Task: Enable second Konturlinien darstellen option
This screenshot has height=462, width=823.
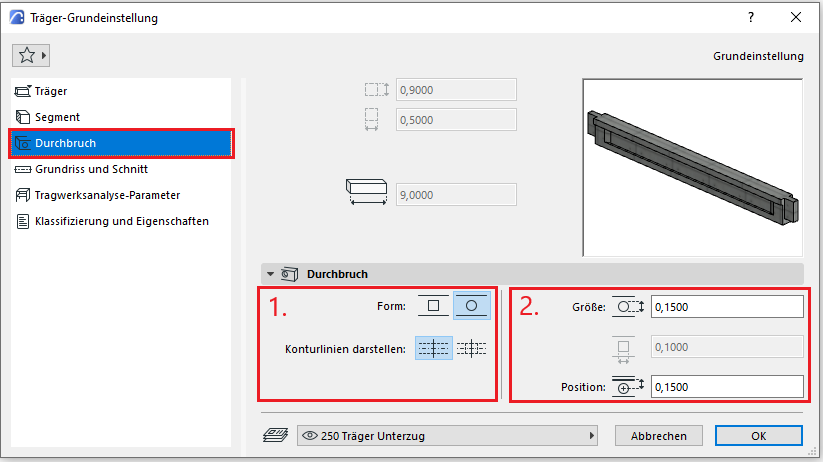Action: click(x=471, y=349)
